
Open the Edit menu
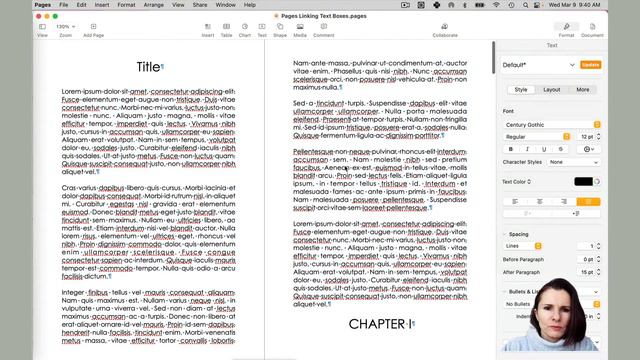(82, 5)
